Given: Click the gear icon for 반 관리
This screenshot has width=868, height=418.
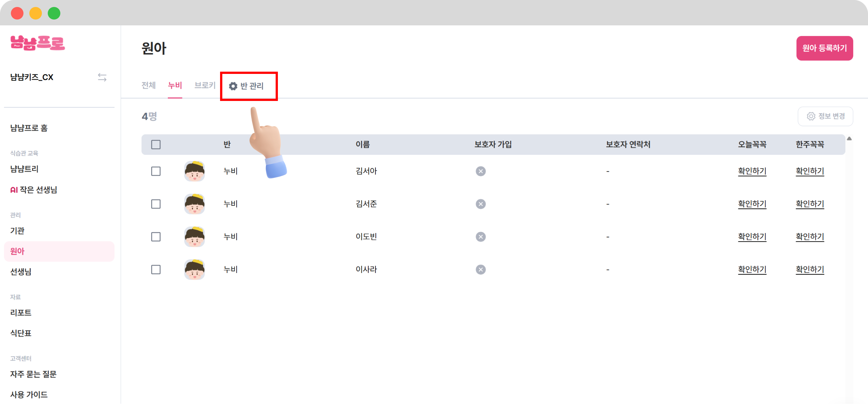Looking at the screenshot, I should click(233, 86).
